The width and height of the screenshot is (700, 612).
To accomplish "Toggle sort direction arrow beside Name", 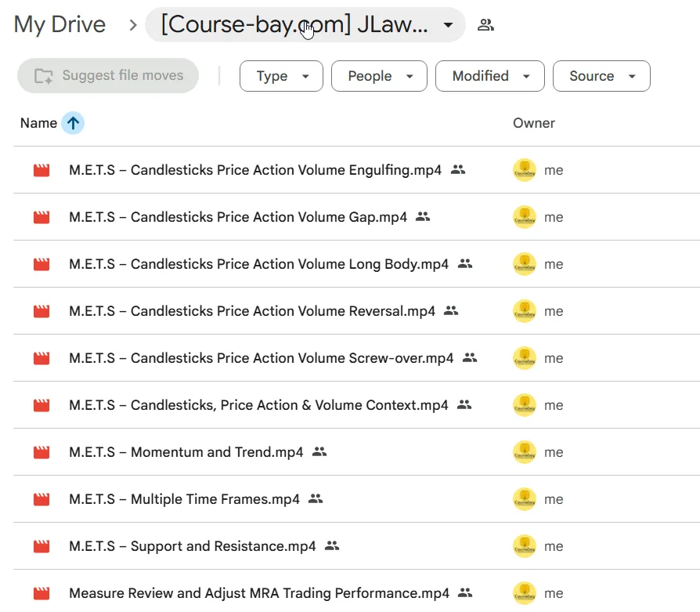I will point(73,123).
